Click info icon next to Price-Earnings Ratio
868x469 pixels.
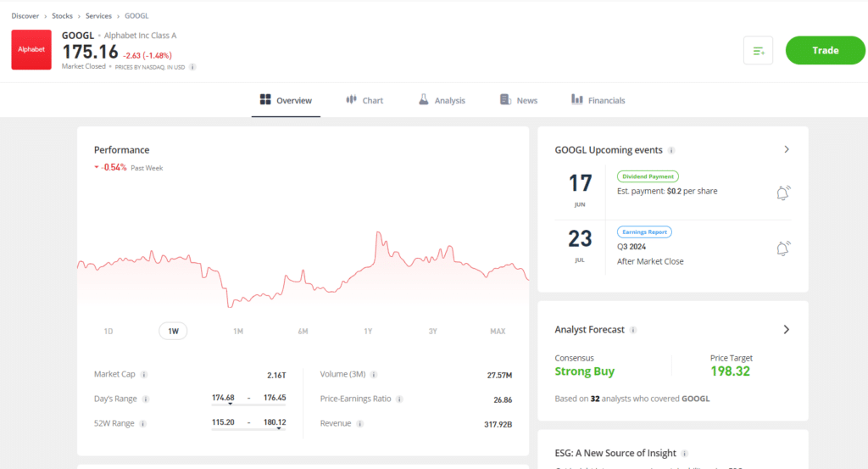[x=399, y=399]
